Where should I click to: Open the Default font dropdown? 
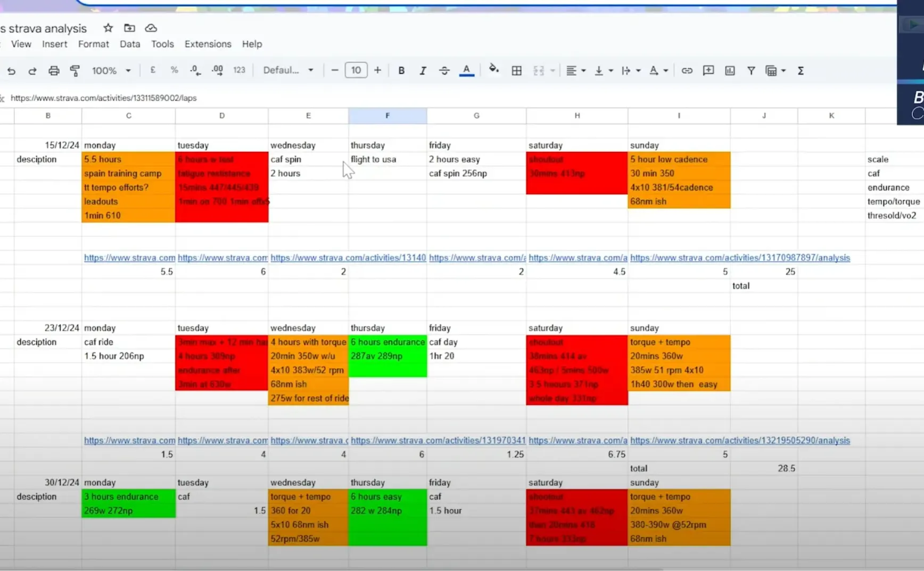[288, 70]
